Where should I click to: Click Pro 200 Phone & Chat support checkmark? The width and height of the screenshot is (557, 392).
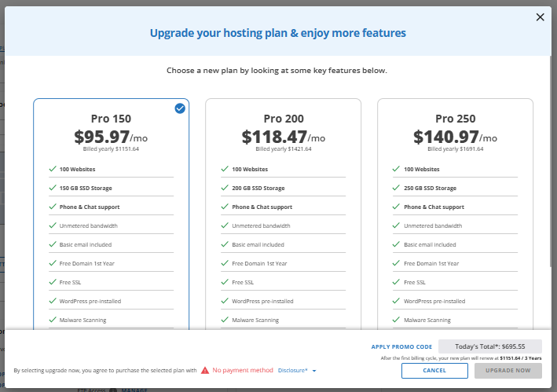coord(225,207)
